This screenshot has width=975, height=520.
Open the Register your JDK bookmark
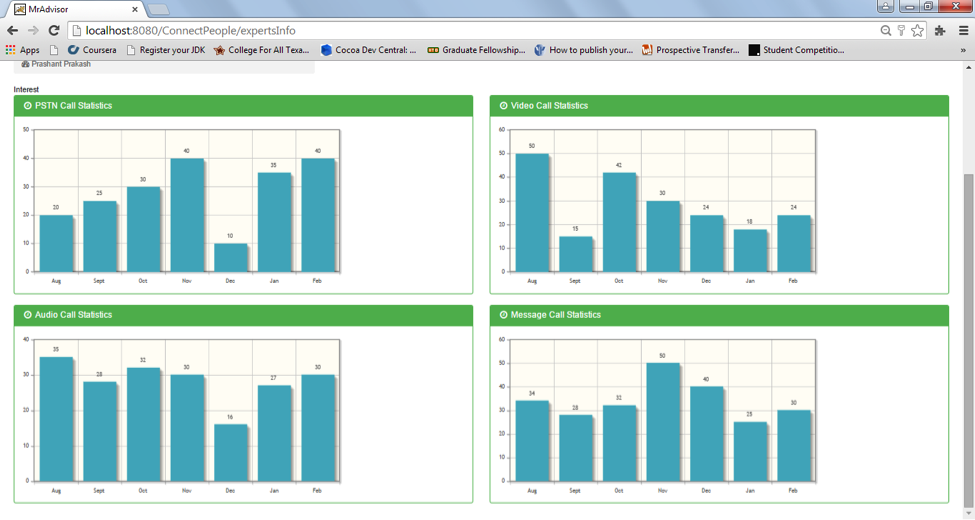click(165, 50)
